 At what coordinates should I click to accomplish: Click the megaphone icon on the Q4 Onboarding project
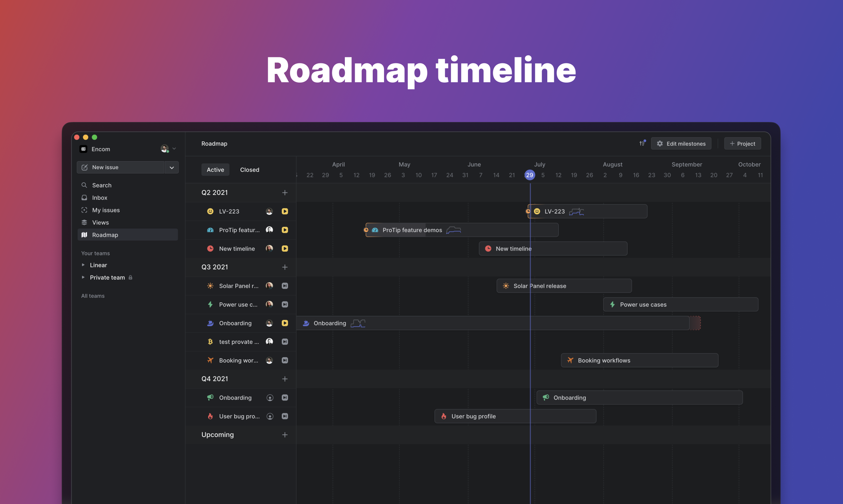coord(210,397)
